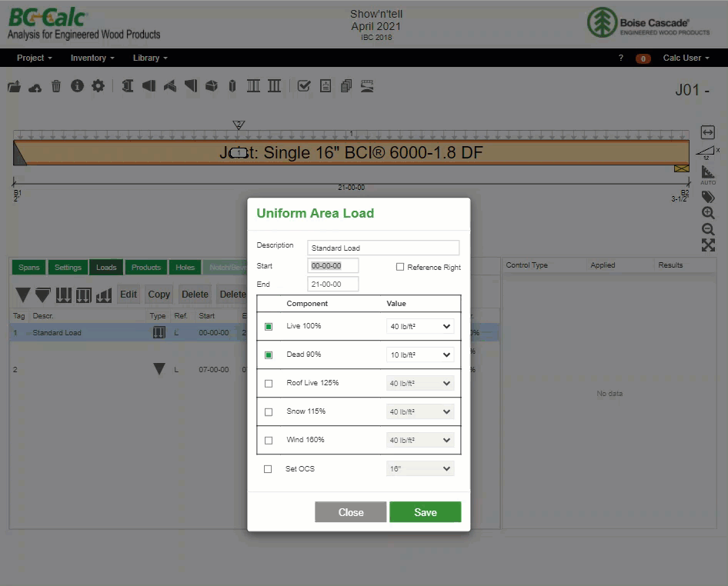This screenshot has width=728, height=586.
Task: Toggle the tags label icon
Action: 708,197
